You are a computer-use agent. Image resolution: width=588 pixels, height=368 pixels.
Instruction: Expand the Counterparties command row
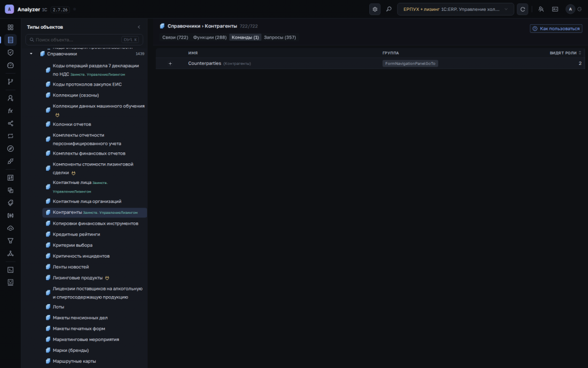coord(170,63)
